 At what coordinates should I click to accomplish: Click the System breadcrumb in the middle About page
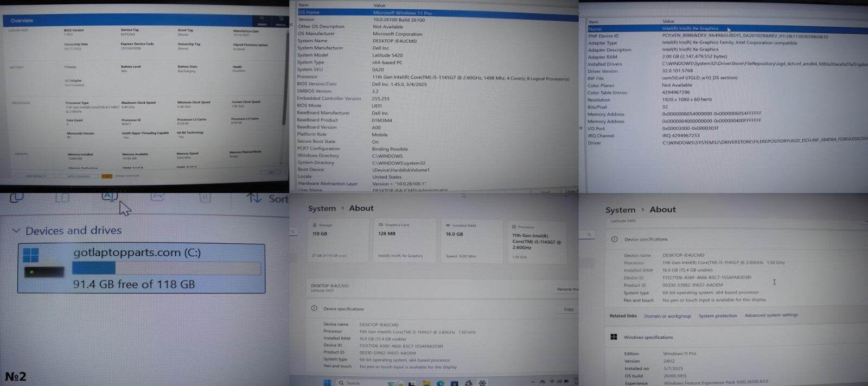[322, 208]
